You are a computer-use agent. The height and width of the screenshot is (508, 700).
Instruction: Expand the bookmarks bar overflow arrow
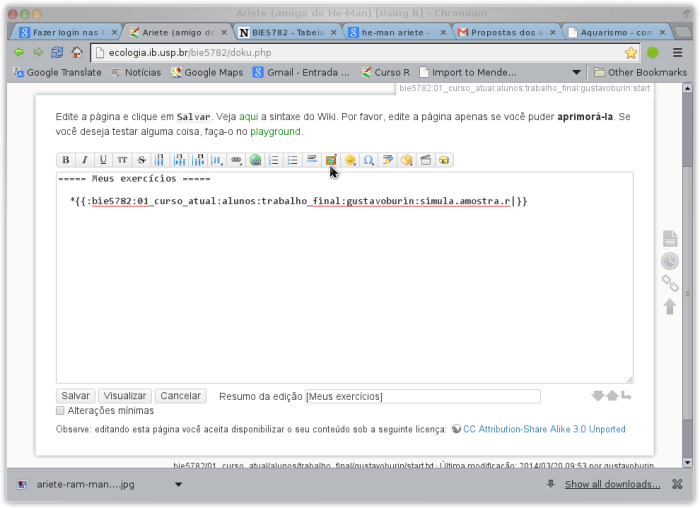tap(576, 72)
